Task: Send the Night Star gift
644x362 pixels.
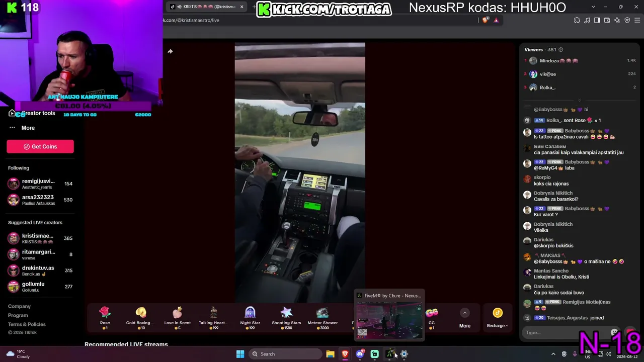Action: (250, 318)
